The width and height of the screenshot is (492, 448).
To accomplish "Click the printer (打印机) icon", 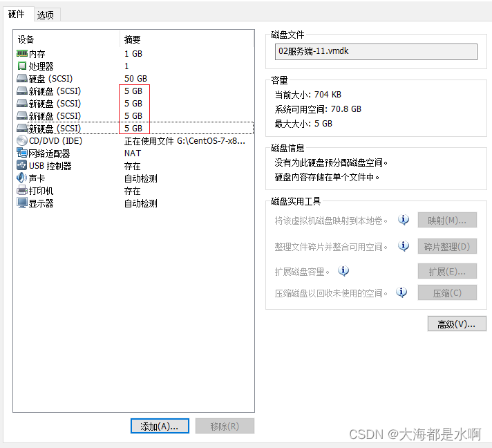I will [22, 191].
